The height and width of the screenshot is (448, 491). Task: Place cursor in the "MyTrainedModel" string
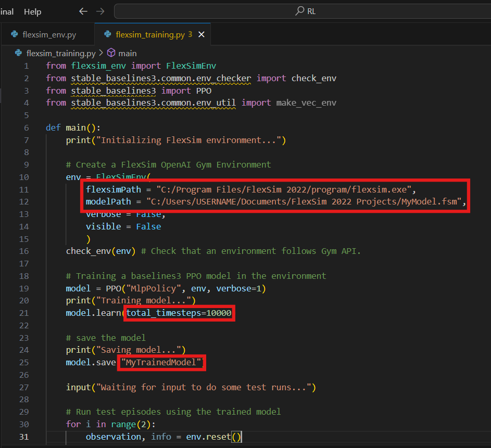161,363
